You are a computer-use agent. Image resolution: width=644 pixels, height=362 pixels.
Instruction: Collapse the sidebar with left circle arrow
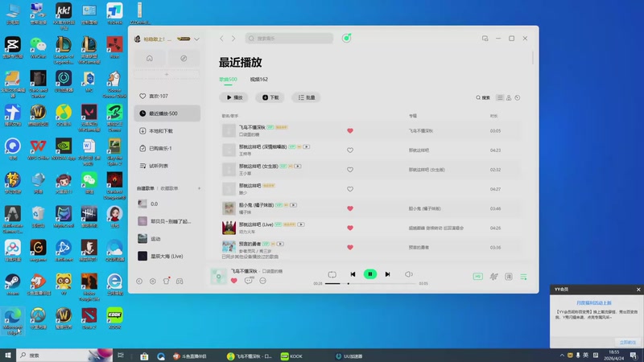pos(139,281)
